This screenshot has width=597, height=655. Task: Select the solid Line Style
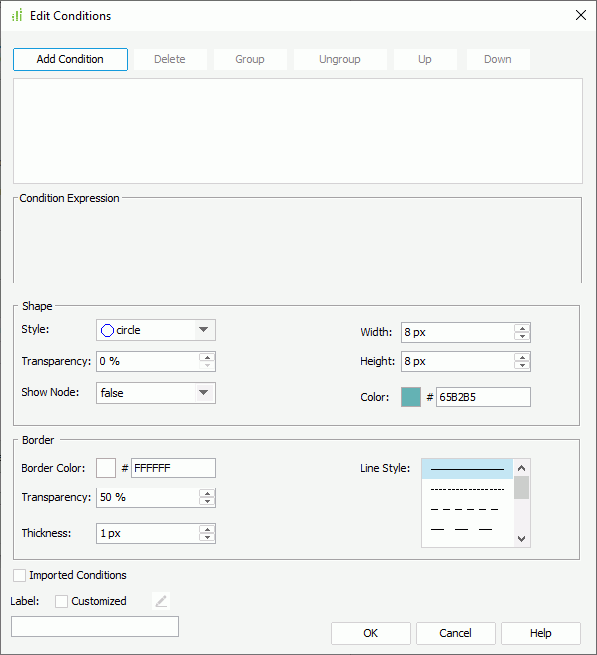coord(467,469)
